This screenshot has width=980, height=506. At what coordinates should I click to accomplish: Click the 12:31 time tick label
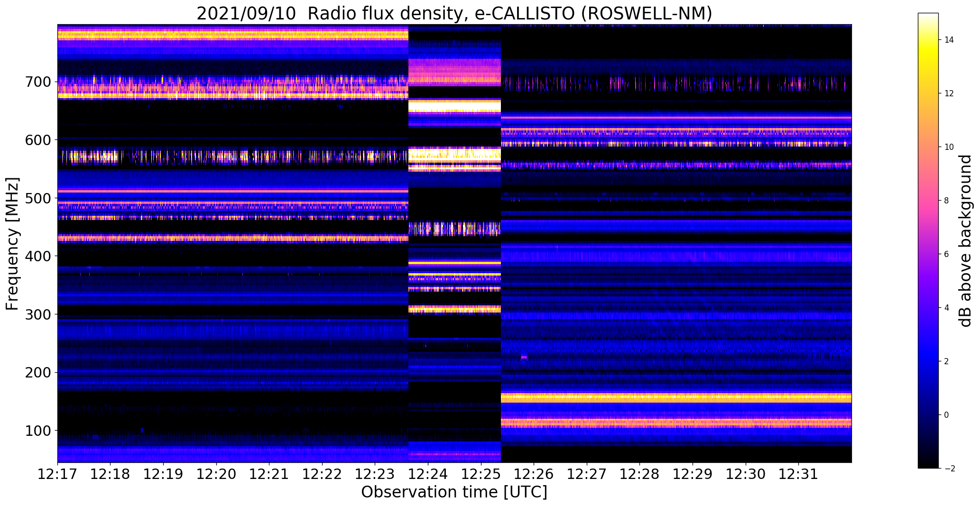(x=799, y=474)
